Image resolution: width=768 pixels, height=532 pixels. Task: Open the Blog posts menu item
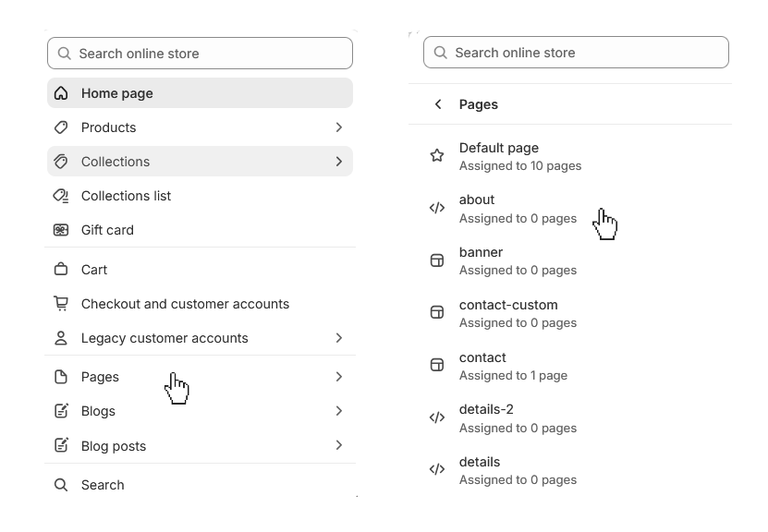pos(200,445)
